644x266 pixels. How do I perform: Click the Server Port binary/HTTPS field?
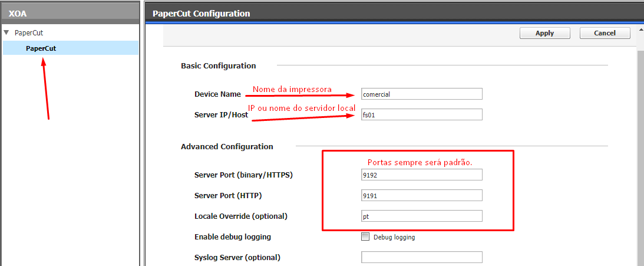click(421, 175)
